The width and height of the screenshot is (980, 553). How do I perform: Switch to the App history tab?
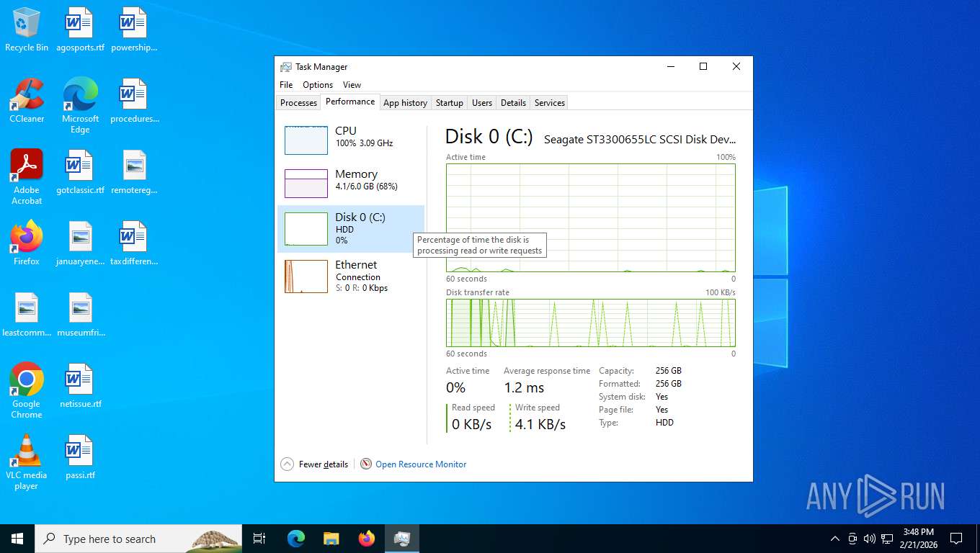[405, 103]
